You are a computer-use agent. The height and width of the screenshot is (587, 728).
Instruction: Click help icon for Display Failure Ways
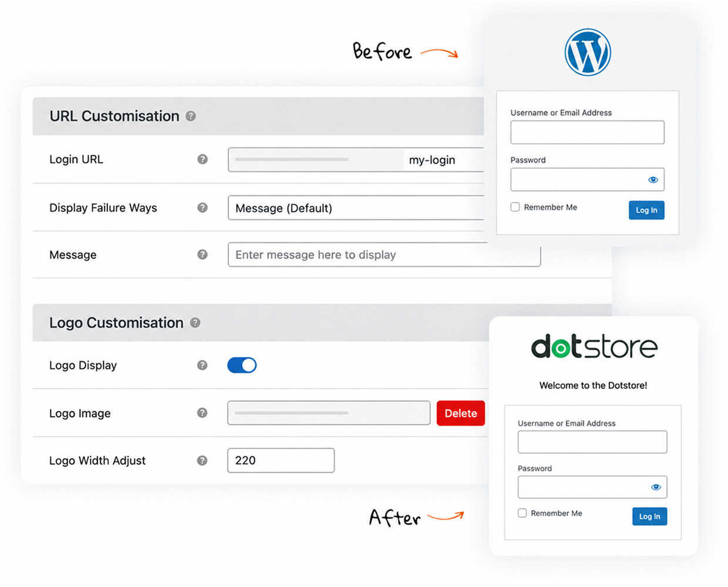[203, 207]
